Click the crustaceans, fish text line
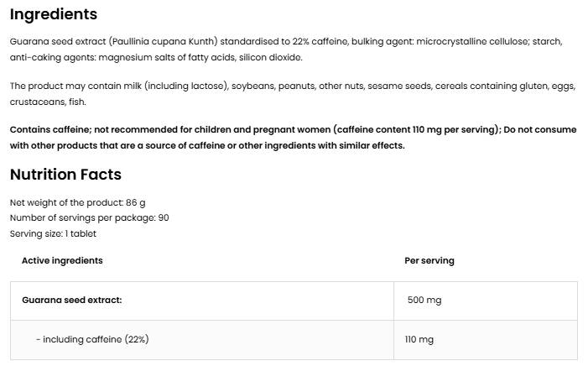Image resolution: width=588 pixels, height=366 pixels. (48, 102)
